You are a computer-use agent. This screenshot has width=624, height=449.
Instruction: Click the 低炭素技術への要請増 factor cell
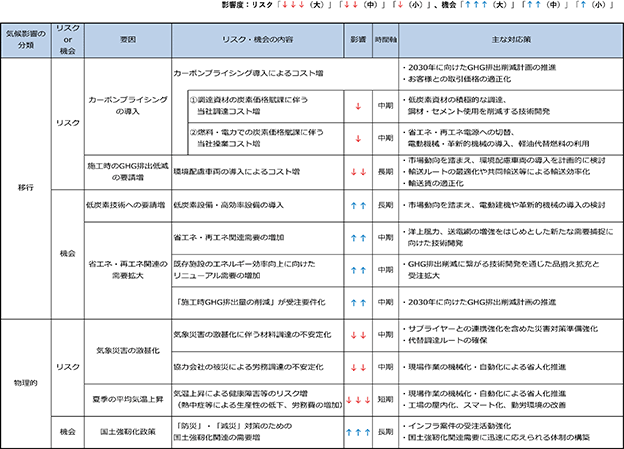[x=128, y=205]
